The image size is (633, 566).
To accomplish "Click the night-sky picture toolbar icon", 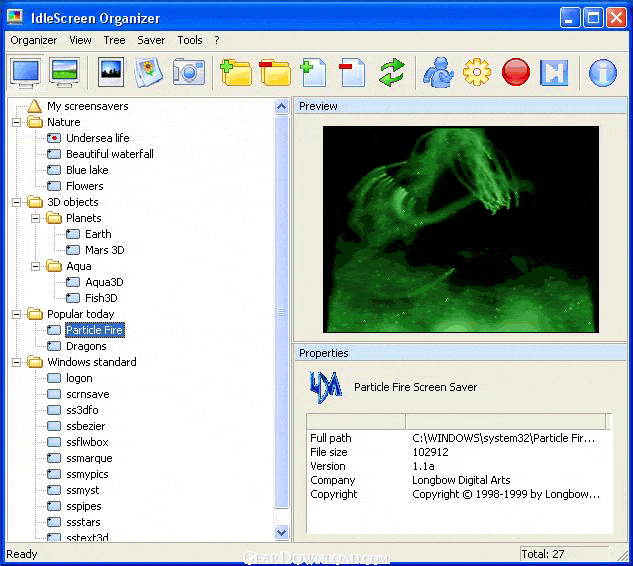I will pyautogui.click(x=111, y=72).
